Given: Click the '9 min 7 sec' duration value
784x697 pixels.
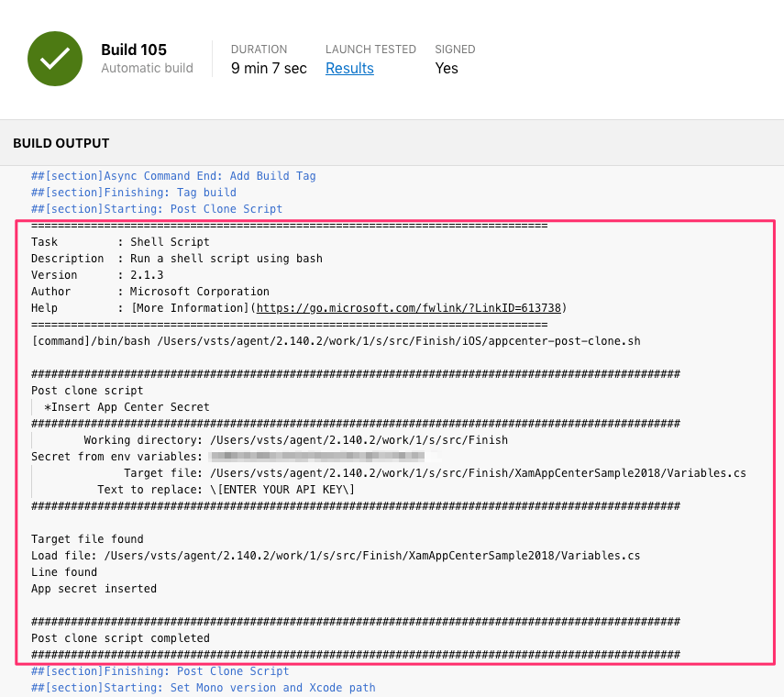Looking at the screenshot, I should [269, 68].
